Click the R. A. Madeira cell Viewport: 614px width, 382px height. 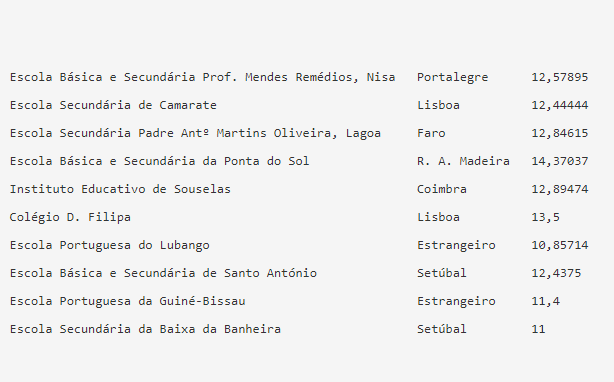(463, 161)
